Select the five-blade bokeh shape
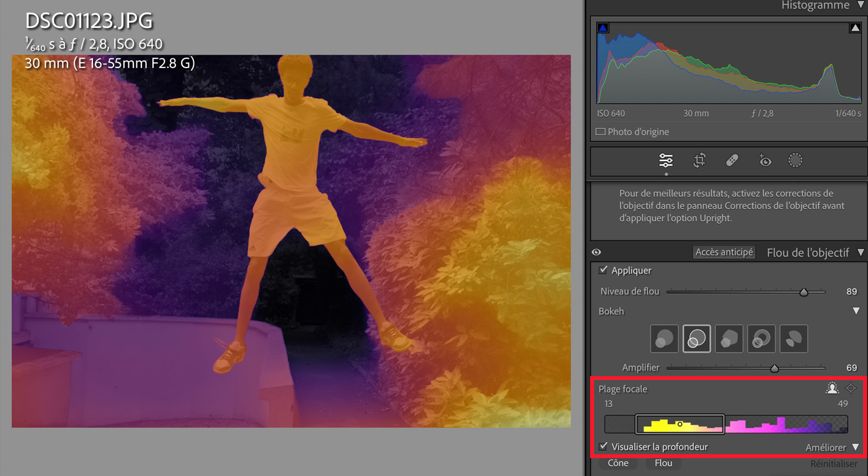Screen dimensions: 868x476 tap(729, 338)
